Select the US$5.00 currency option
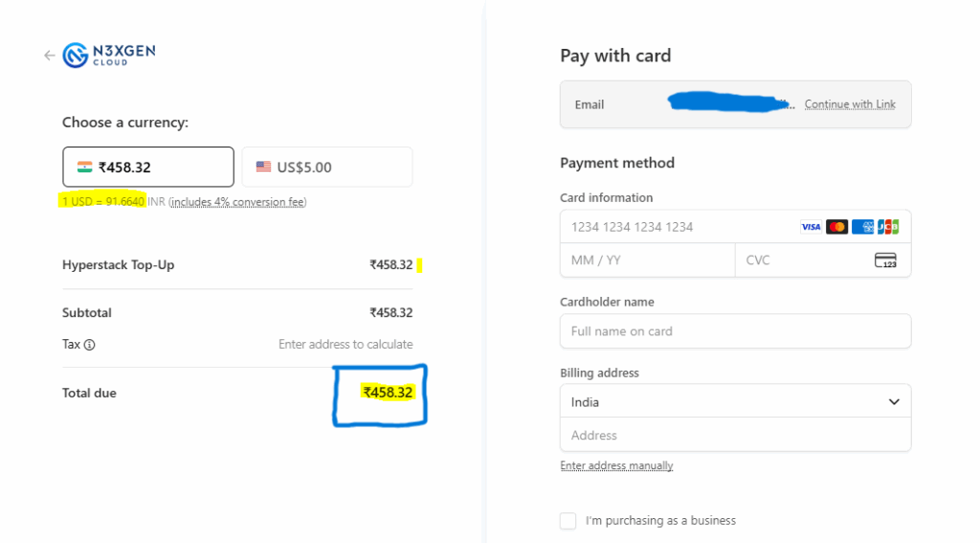The height and width of the screenshot is (543, 980). point(326,167)
